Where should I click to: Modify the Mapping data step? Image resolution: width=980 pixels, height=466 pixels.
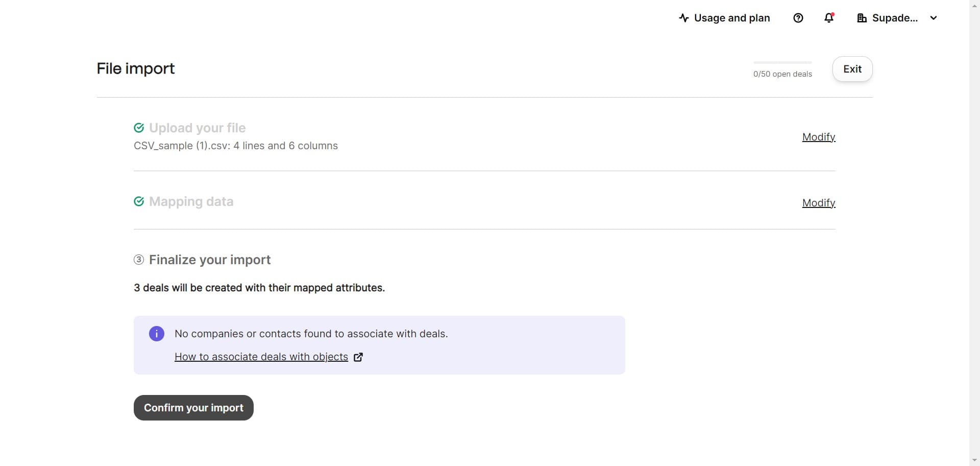click(x=818, y=203)
